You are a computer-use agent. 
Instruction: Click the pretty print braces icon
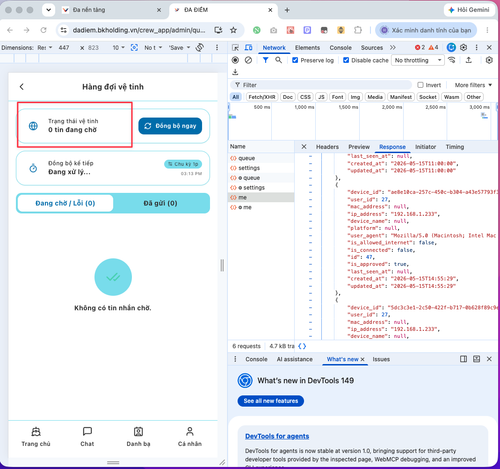[x=302, y=346]
